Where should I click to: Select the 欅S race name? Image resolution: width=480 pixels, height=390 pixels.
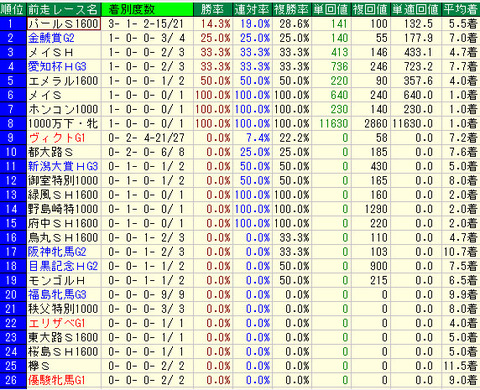[39, 366]
